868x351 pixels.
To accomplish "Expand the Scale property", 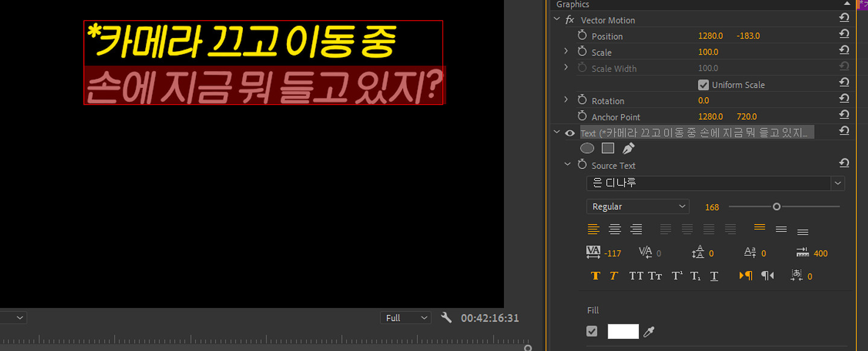I will 566,52.
